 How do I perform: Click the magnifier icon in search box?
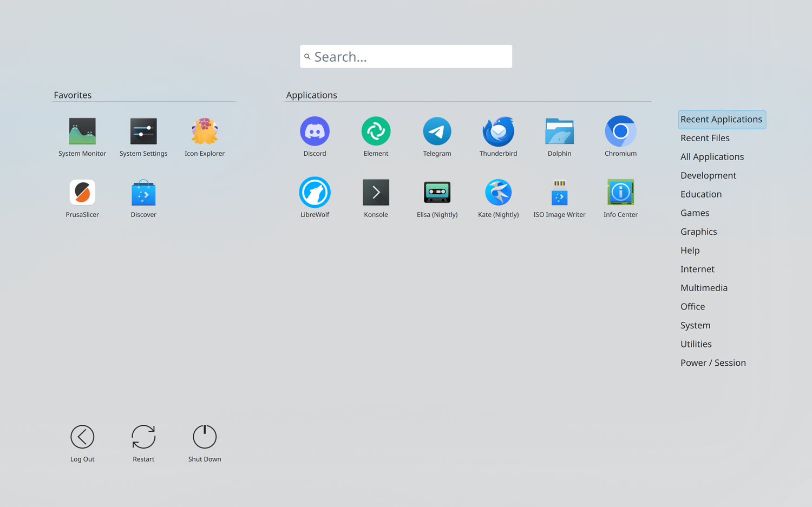point(307,57)
